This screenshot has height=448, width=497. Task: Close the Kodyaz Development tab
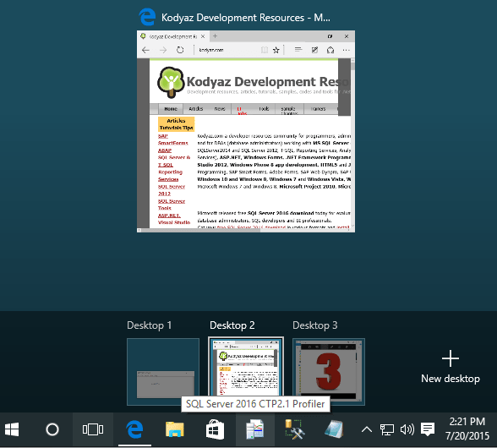pos(203,36)
